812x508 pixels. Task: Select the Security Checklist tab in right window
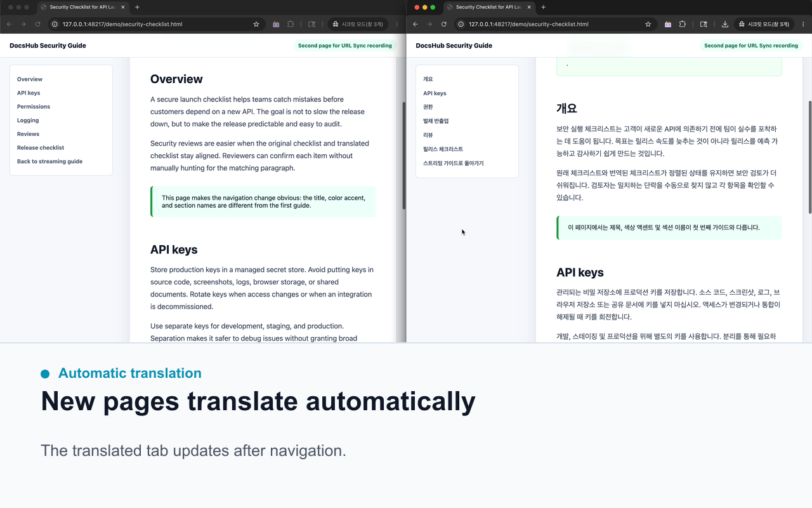coord(488,7)
